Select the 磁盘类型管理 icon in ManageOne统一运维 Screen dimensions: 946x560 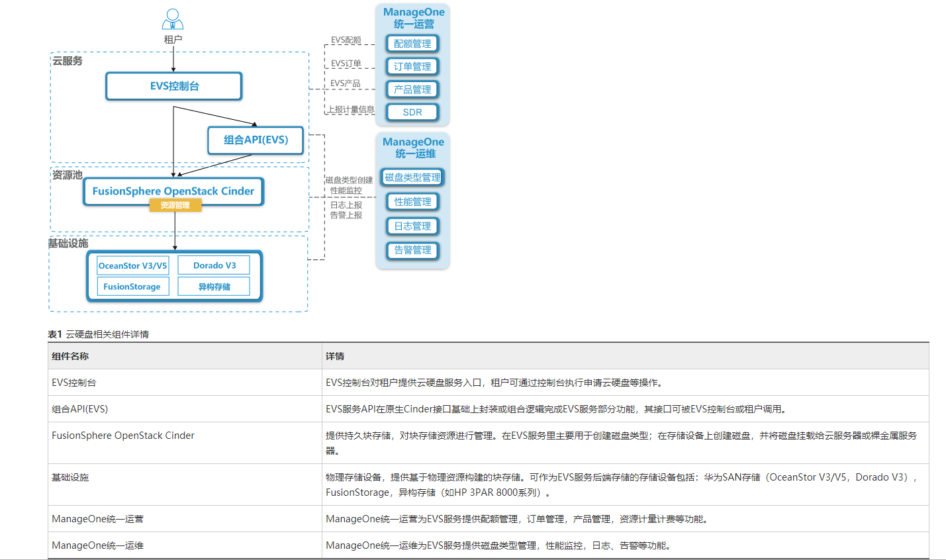pyautogui.click(x=412, y=177)
